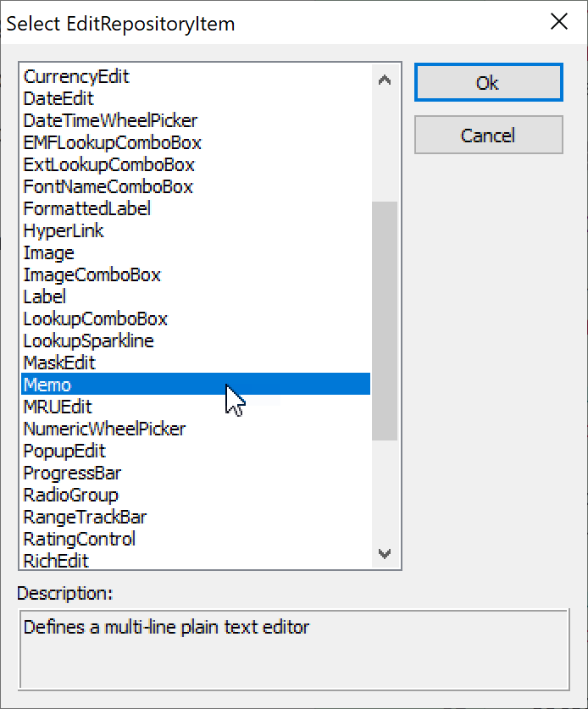The image size is (588, 709).
Task: Click the vertical scrollbar thumb
Action: coord(385,320)
